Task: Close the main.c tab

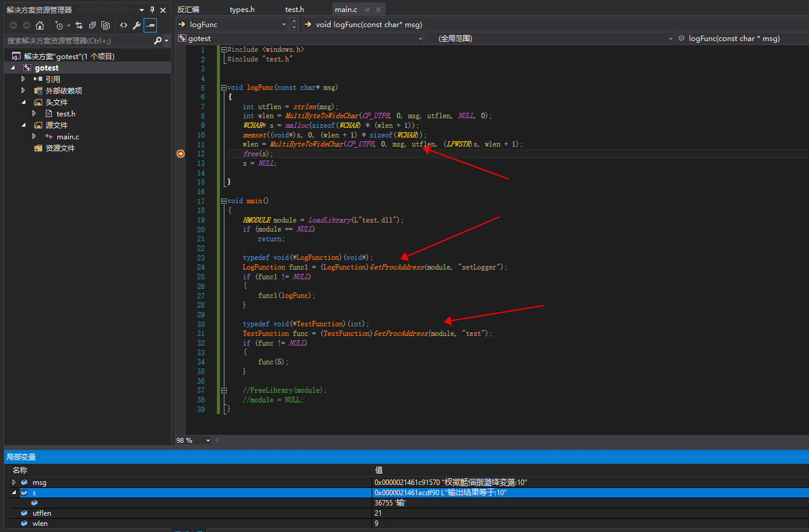Action: [x=378, y=10]
